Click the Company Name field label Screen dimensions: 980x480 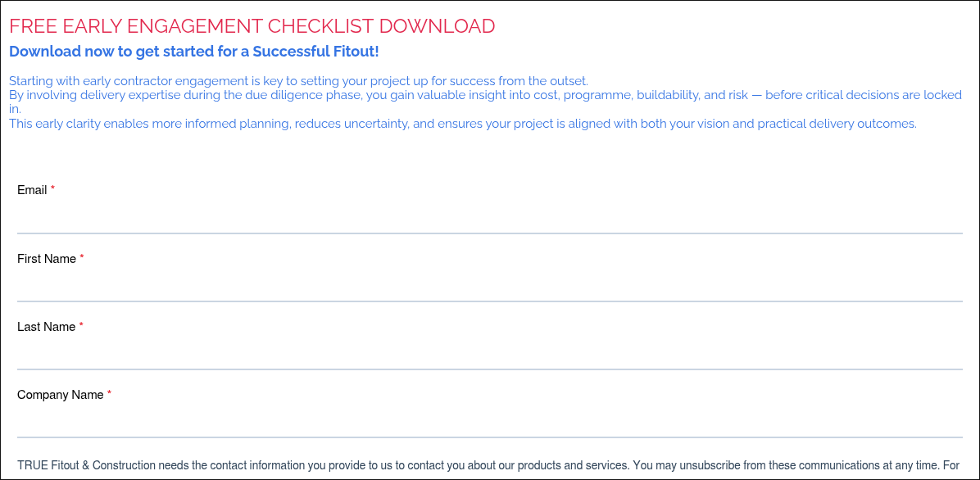point(60,394)
